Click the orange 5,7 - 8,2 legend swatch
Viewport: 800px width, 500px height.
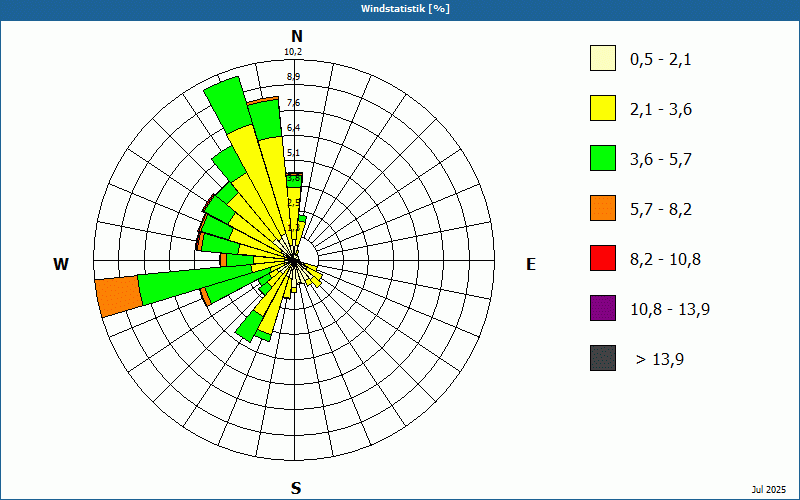[x=603, y=208]
